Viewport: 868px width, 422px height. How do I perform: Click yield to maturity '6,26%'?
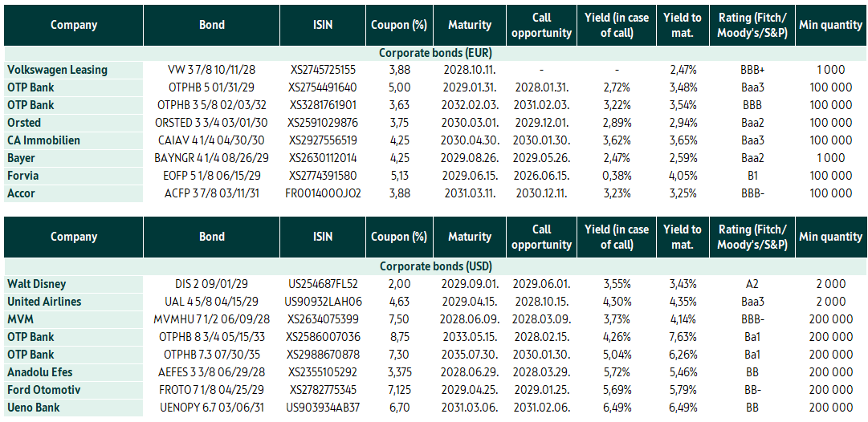tap(682, 355)
